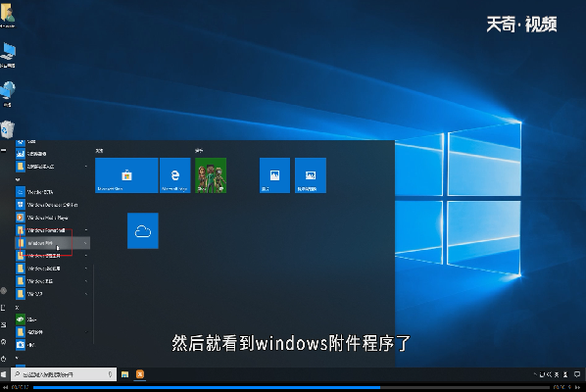Open the Network desktop icon

pos(8,93)
